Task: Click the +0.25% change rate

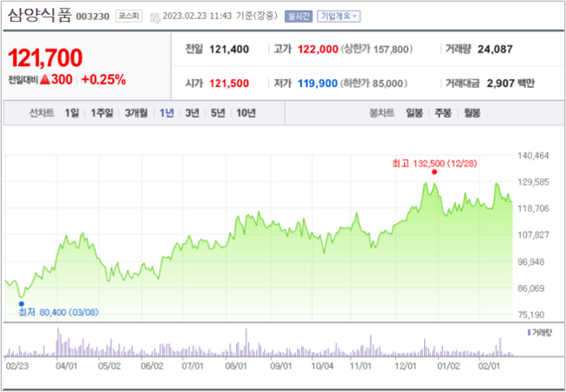Action: point(104,80)
